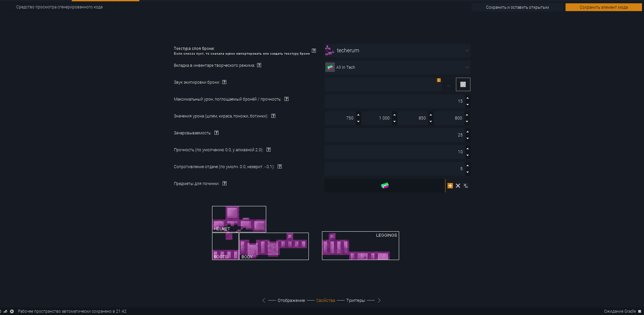Increase enchantability value 25
The height and width of the screenshot is (315, 644).
(467, 132)
